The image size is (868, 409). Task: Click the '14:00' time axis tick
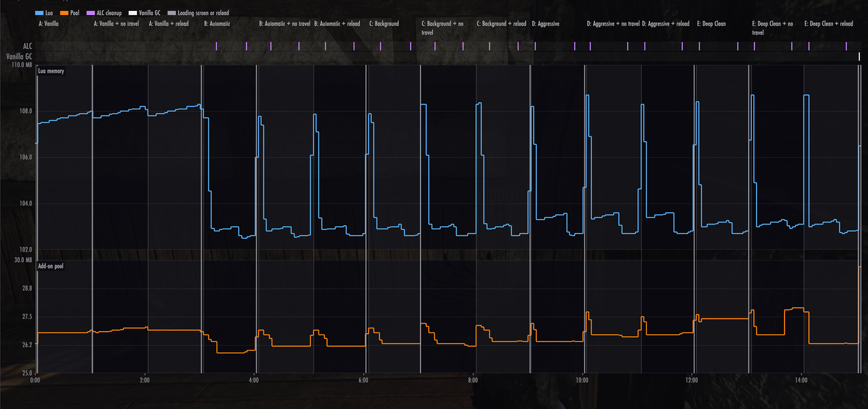coord(801,380)
